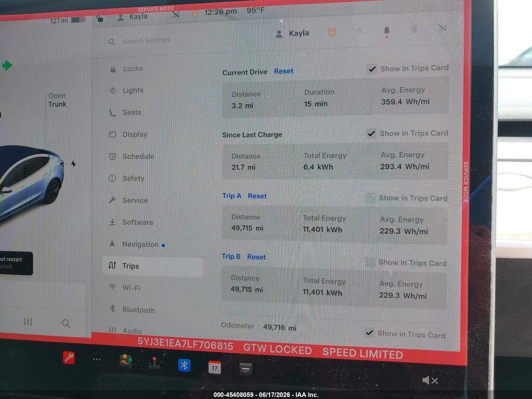Select the Wi-Fi icon in sidebar
The height and width of the screenshot is (399, 532).
tap(112, 287)
